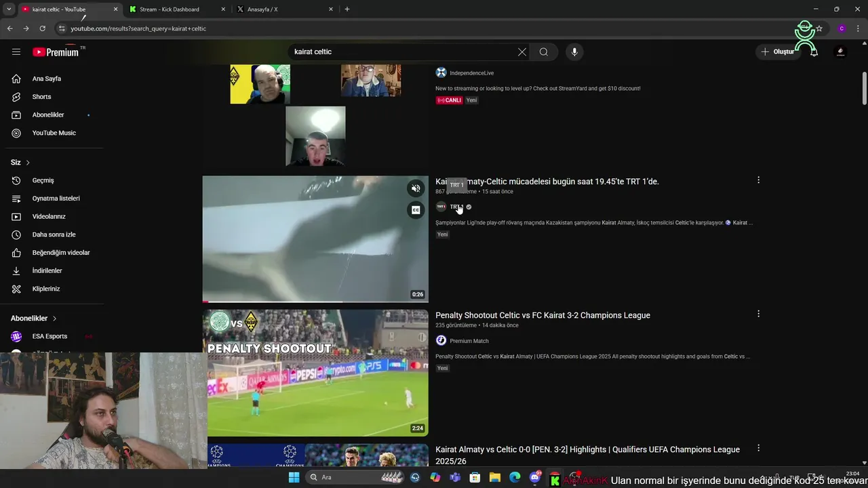Open the notifications bell
The width and height of the screenshot is (868, 488).
814,52
